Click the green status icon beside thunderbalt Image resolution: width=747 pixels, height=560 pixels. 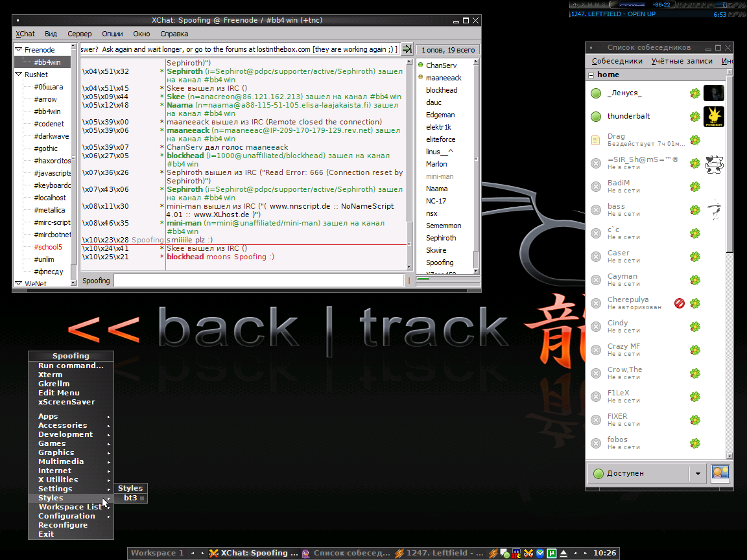tap(596, 116)
